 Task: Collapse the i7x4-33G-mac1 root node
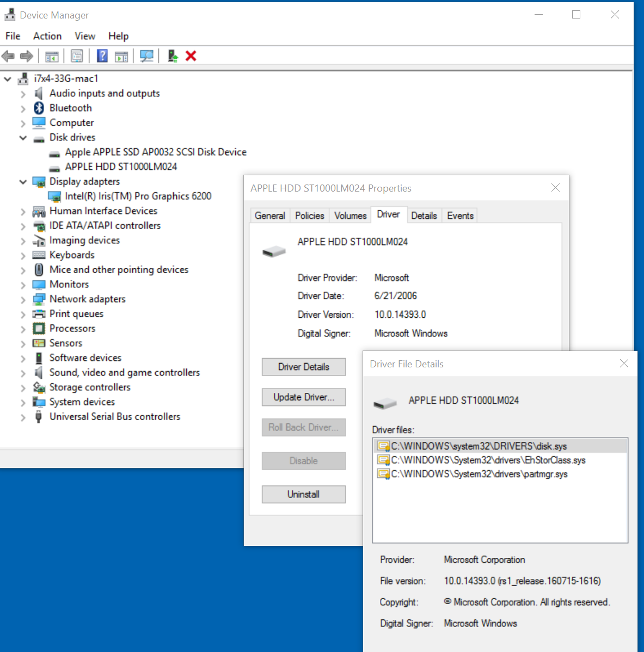coord(8,78)
